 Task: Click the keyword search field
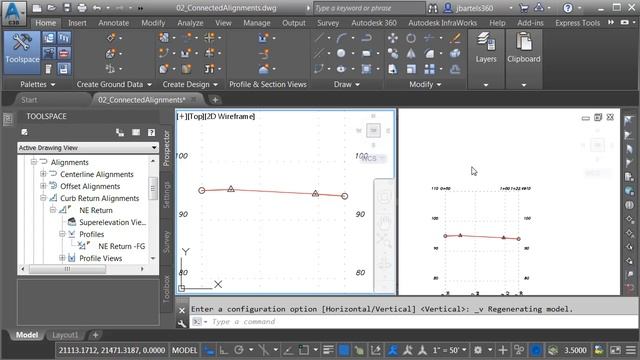pos(369,8)
